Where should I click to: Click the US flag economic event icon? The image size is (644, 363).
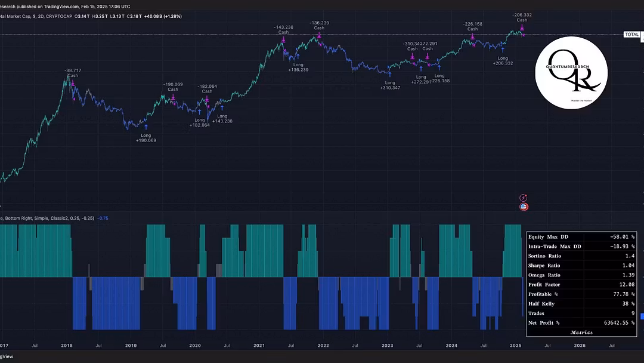(524, 207)
